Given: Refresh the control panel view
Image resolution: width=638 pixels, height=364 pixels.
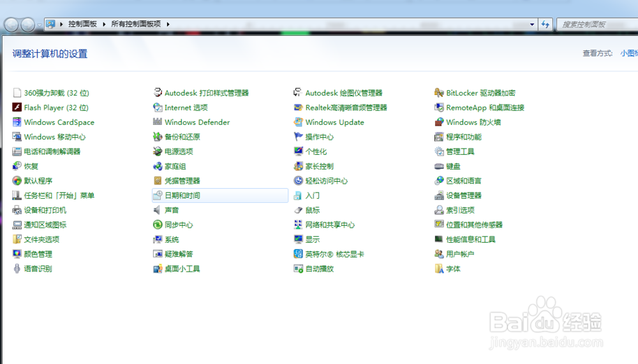Looking at the screenshot, I should point(545,24).
